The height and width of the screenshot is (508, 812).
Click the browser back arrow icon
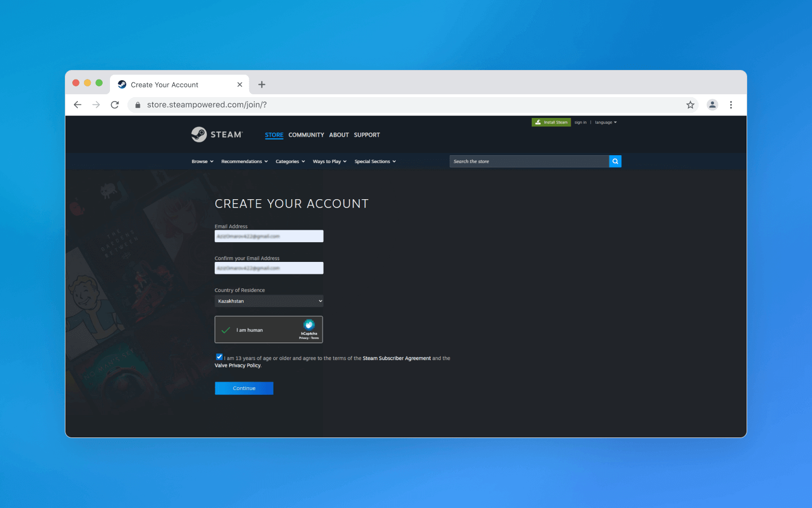[x=77, y=104]
